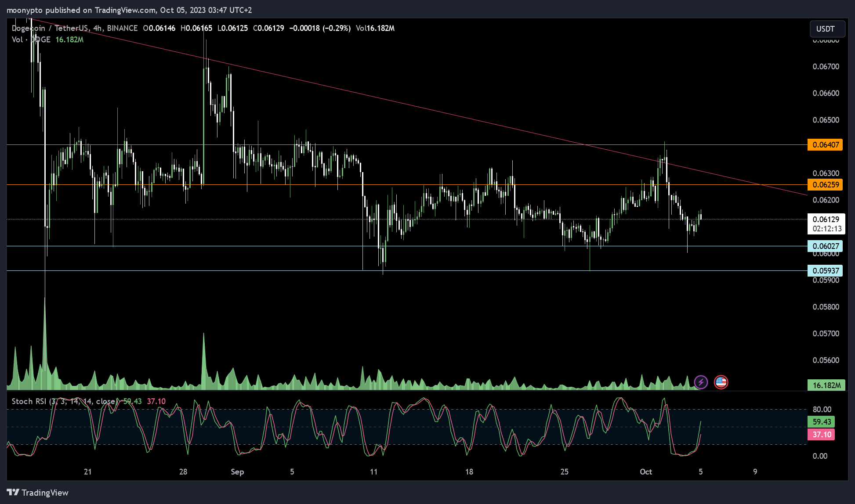Image resolution: width=855 pixels, height=504 pixels.
Task: Click the 0.06600 price scale value
Action: click(826, 94)
